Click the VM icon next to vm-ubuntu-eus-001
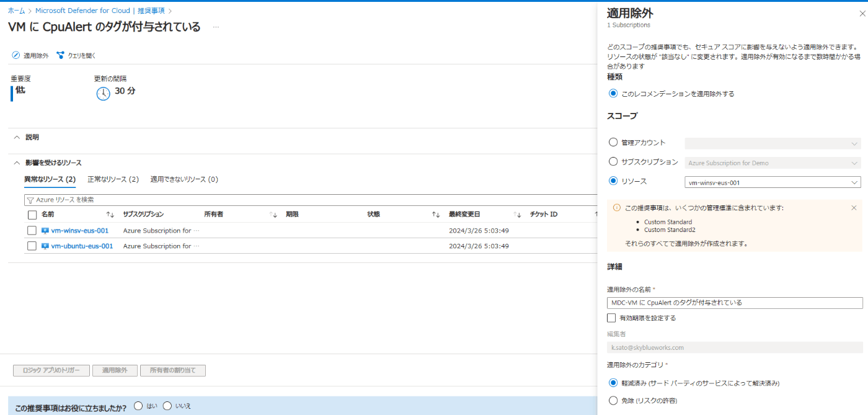The height and width of the screenshot is (415, 868). coord(45,246)
